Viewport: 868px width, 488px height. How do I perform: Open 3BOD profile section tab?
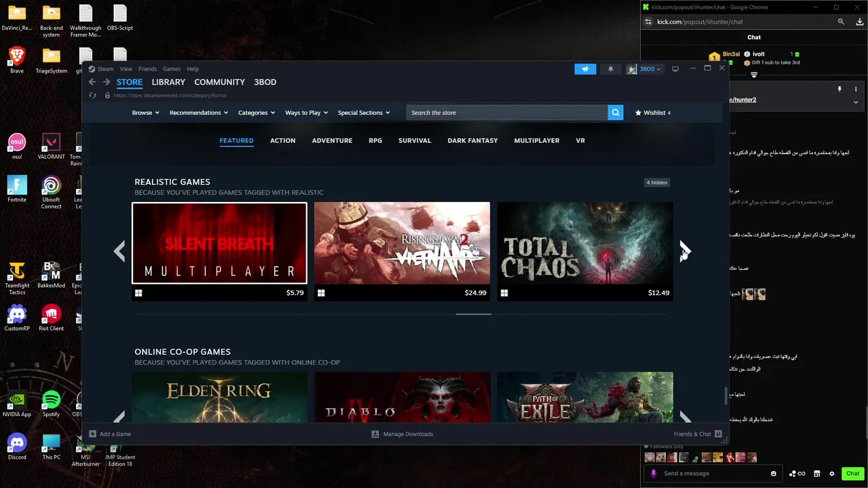[265, 82]
